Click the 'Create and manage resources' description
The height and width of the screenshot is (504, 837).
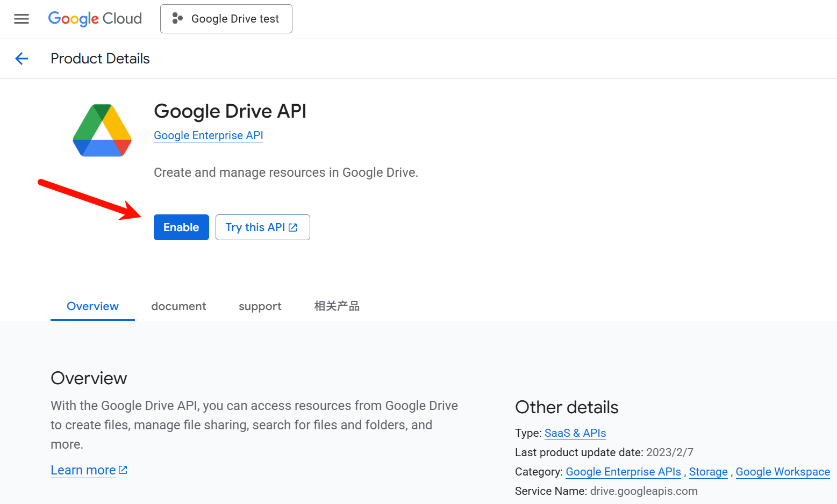(286, 172)
